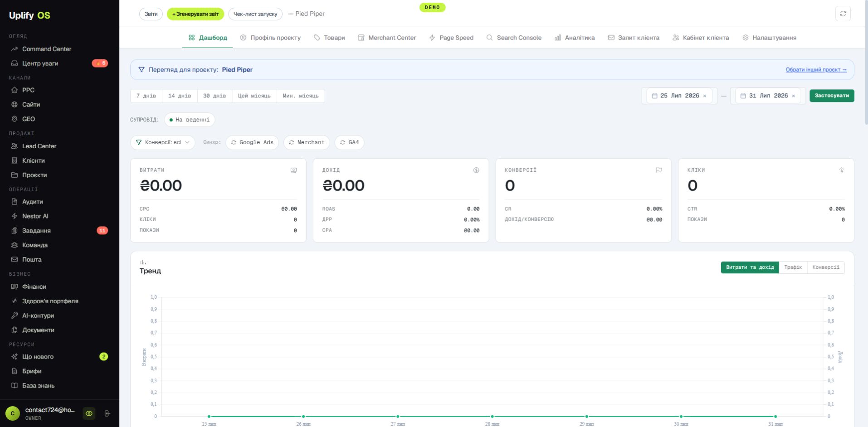The height and width of the screenshot is (427, 868).
Task: Click the Кліки card cursor icon
Action: (x=841, y=170)
